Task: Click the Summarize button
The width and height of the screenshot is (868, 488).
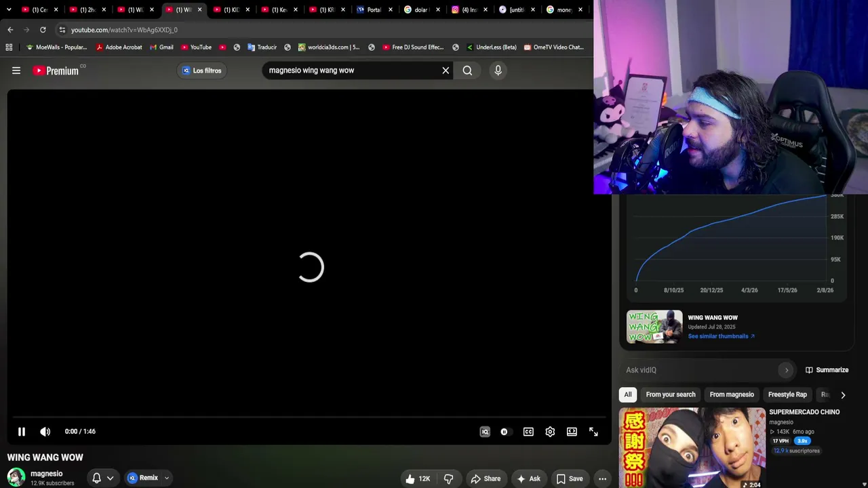Action: click(827, 370)
